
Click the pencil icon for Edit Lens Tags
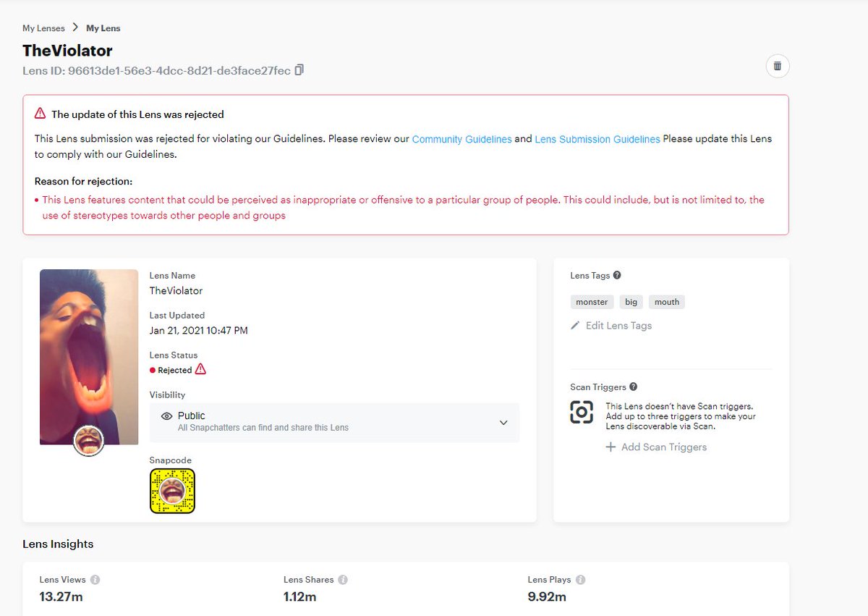575,326
